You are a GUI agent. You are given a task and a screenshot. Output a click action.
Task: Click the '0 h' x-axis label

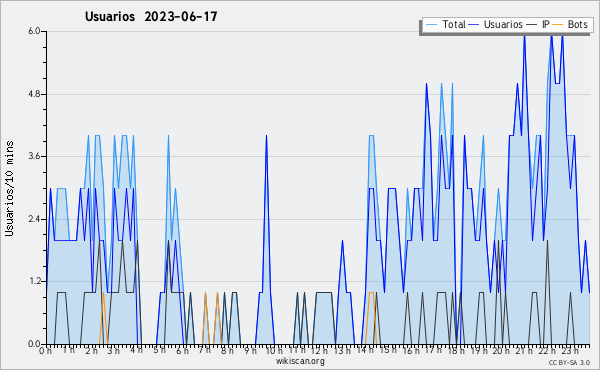[x=45, y=351]
